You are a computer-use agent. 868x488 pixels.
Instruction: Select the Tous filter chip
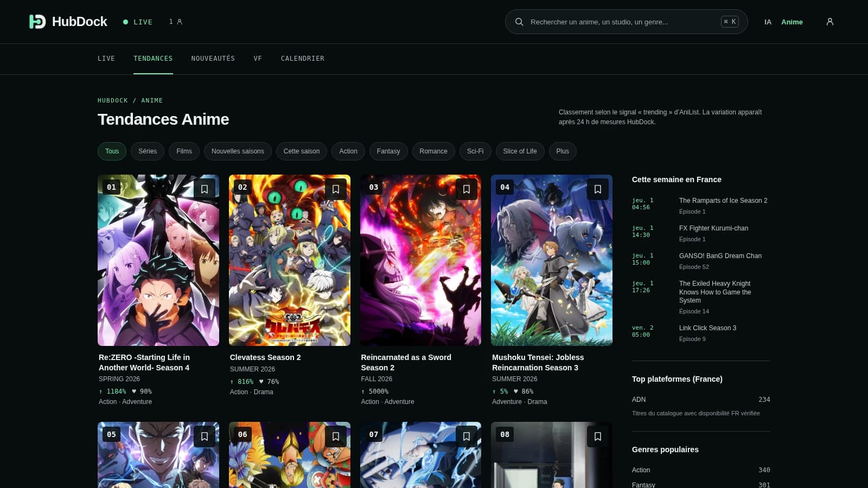tap(112, 151)
